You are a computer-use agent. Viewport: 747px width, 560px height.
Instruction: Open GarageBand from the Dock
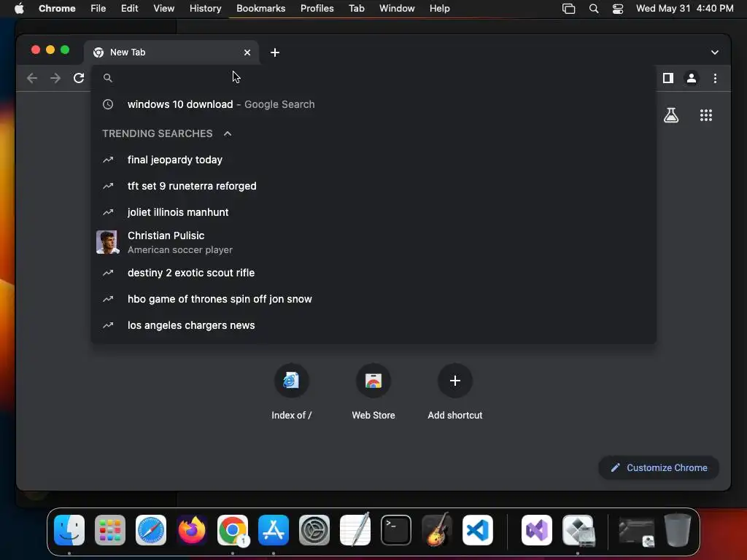tap(437, 529)
